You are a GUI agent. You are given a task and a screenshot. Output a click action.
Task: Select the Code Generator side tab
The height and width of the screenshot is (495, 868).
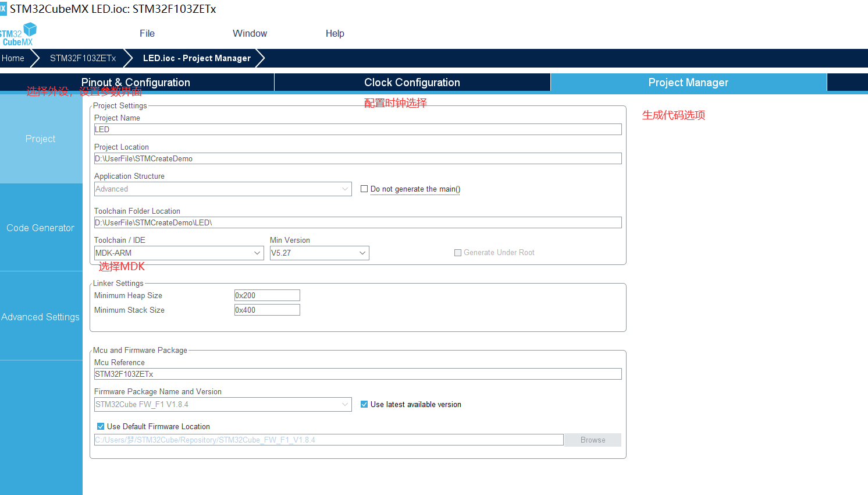pyautogui.click(x=41, y=228)
